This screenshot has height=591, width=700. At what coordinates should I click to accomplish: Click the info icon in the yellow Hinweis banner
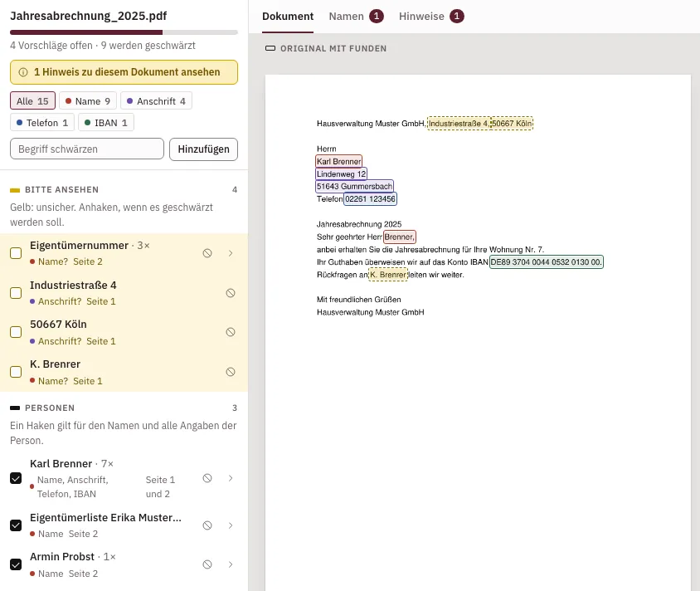click(23, 72)
